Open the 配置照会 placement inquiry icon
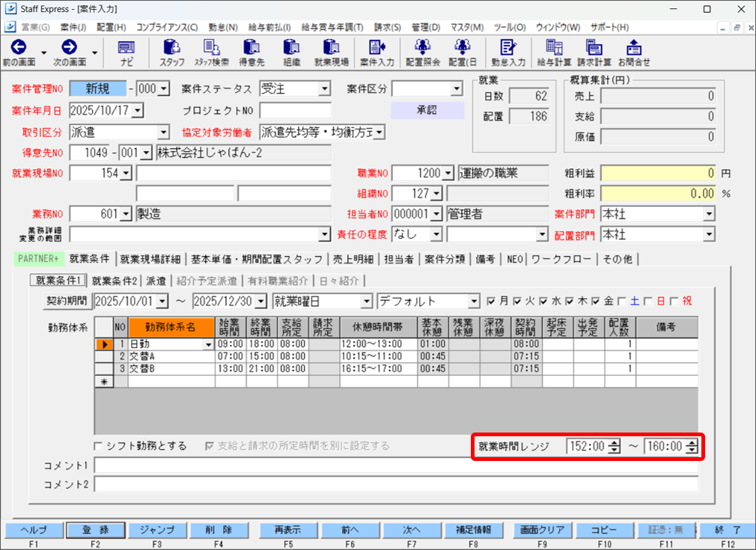Viewport: 756px width, 550px height. coord(421,52)
